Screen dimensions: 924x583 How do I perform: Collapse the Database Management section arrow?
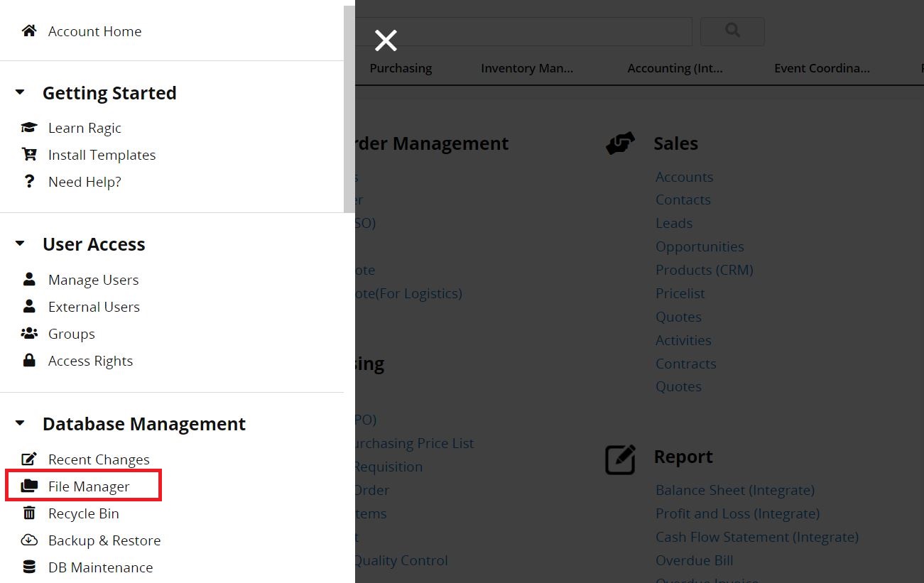point(20,423)
